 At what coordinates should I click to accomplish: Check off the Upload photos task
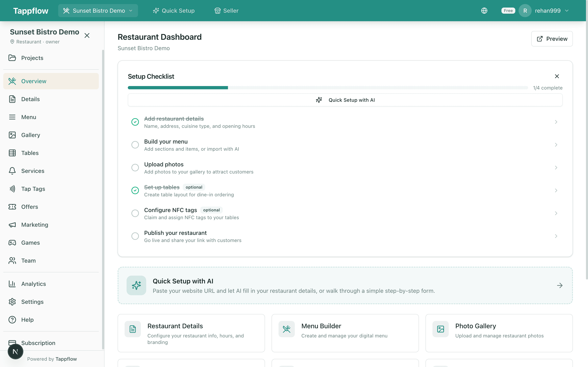135,167
